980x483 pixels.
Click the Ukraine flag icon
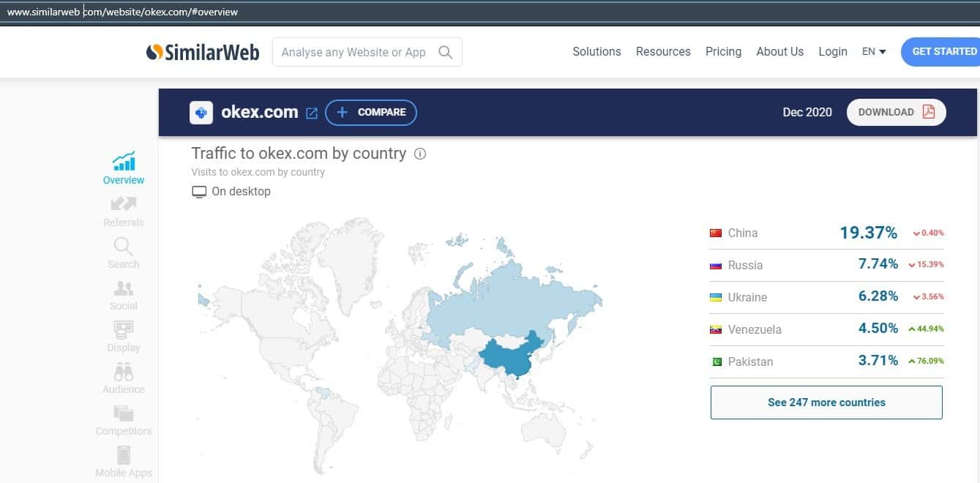[716, 297]
